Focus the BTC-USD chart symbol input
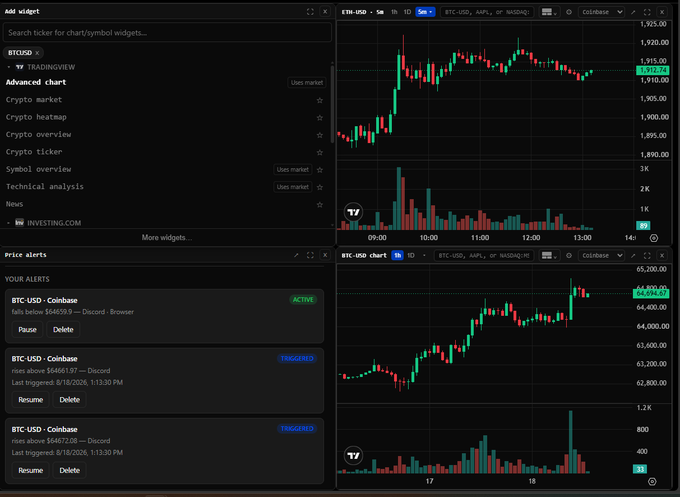Viewport: 680px width, 497px height. (x=484, y=255)
